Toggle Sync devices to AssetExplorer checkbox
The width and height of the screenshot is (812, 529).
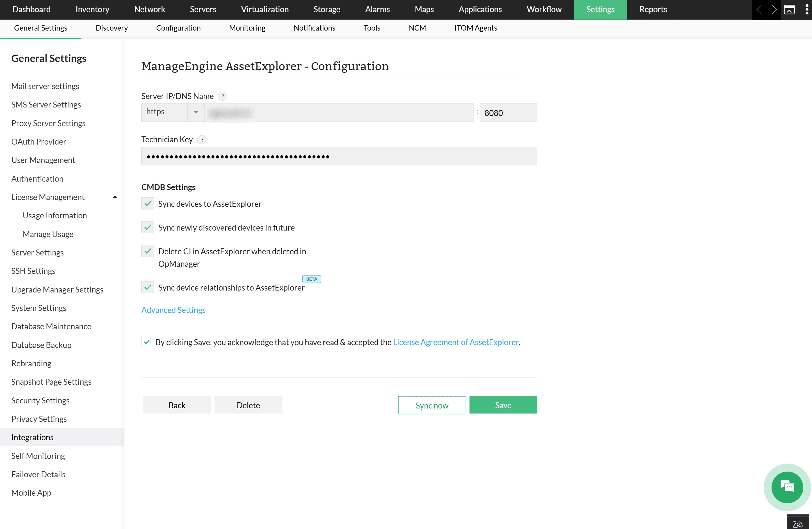coord(147,204)
